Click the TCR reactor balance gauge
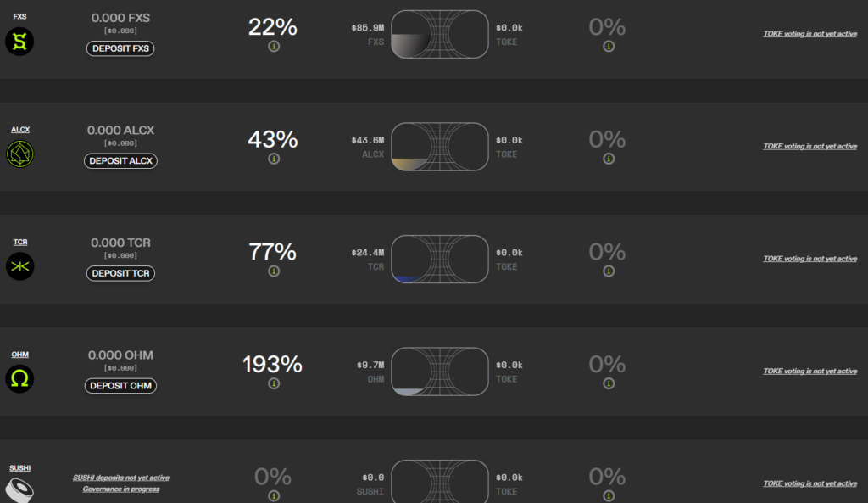Screen dimensions: 868x503 (x=440, y=259)
